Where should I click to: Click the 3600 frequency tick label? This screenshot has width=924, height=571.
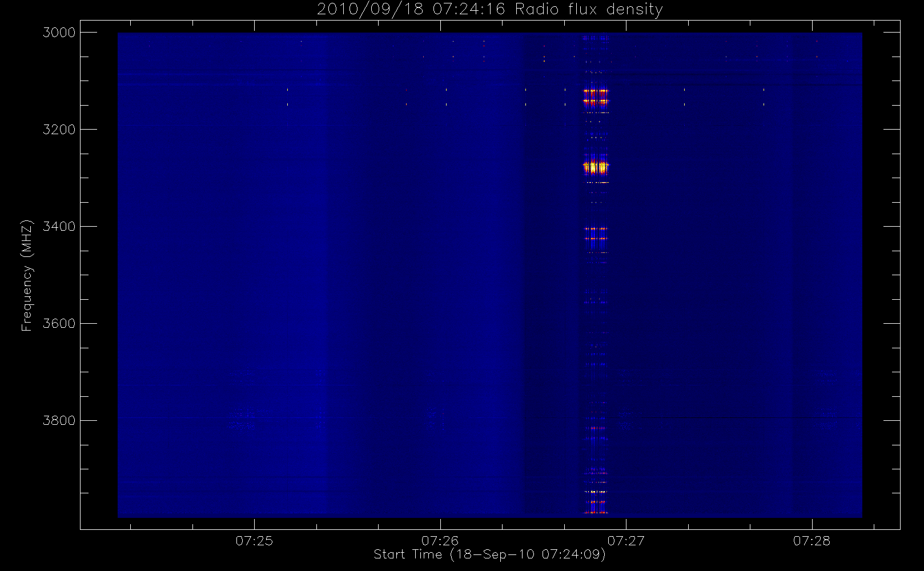pyautogui.click(x=59, y=324)
